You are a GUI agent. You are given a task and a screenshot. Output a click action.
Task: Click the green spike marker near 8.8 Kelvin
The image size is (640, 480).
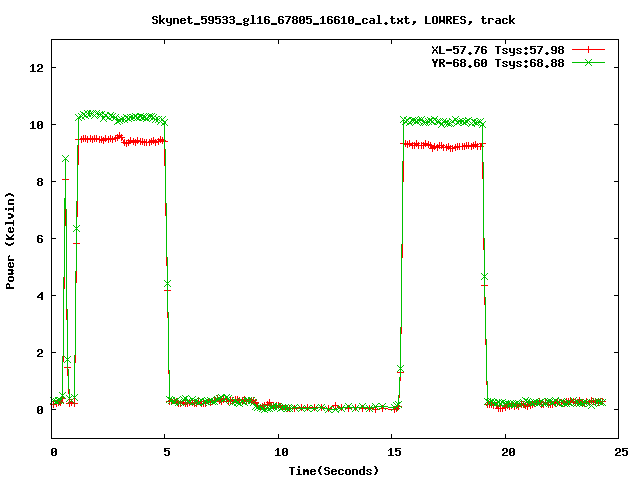tap(65, 159)
